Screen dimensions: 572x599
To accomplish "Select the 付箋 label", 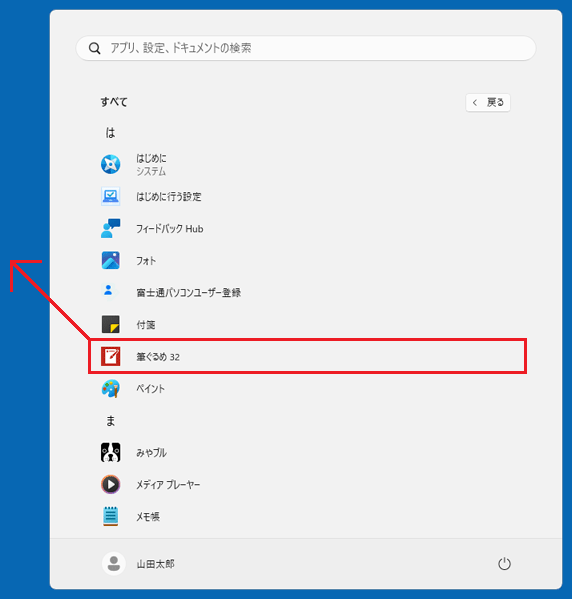I will click(x=146, y=325).
